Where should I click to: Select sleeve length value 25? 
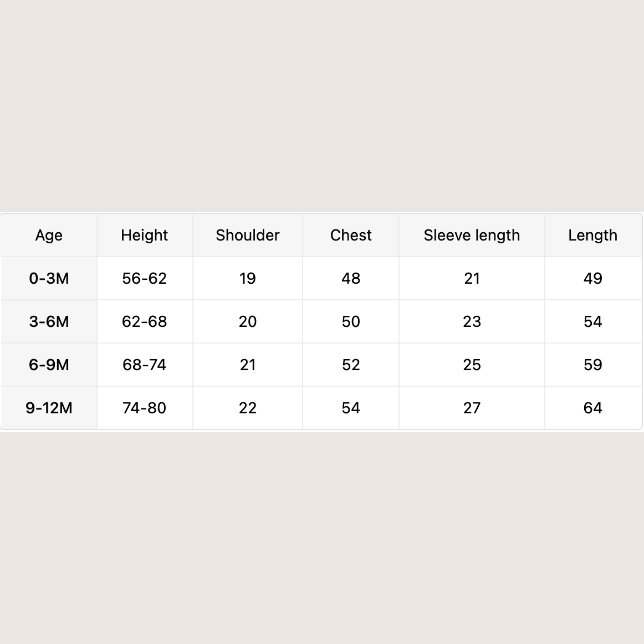click(472, 365)
